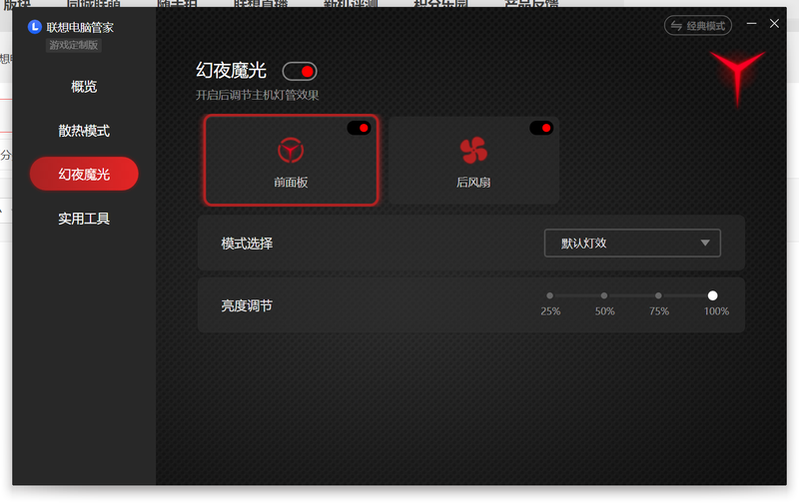Image resolution: width=799 pixels, height=503 pixels.
Task: Click the rear fan (后风扇) icon
Action: click(473, 150)
